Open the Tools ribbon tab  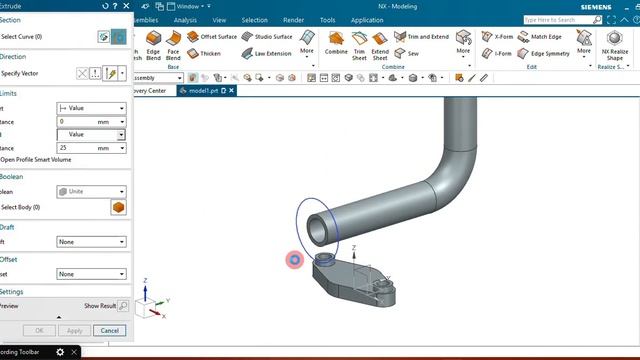[x=327, y=20]
